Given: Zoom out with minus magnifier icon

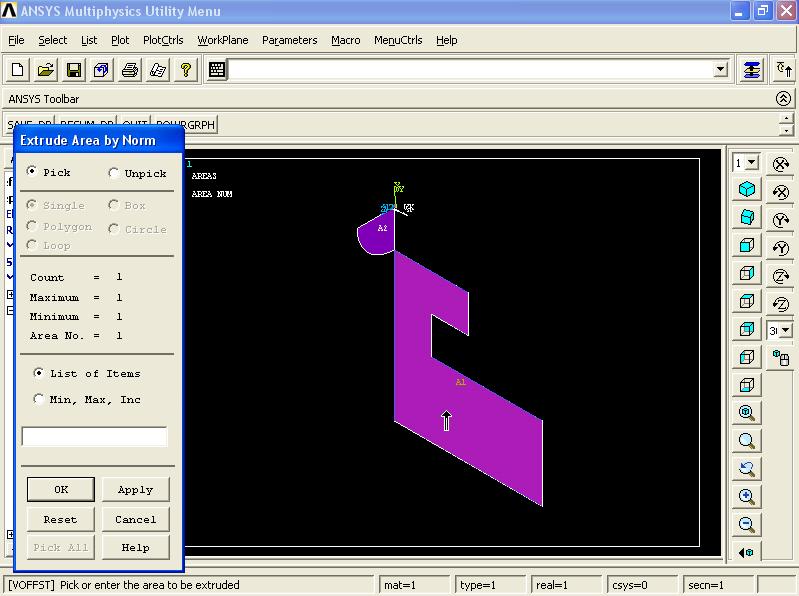Looking at the screenshot, I should click(747, 524).
